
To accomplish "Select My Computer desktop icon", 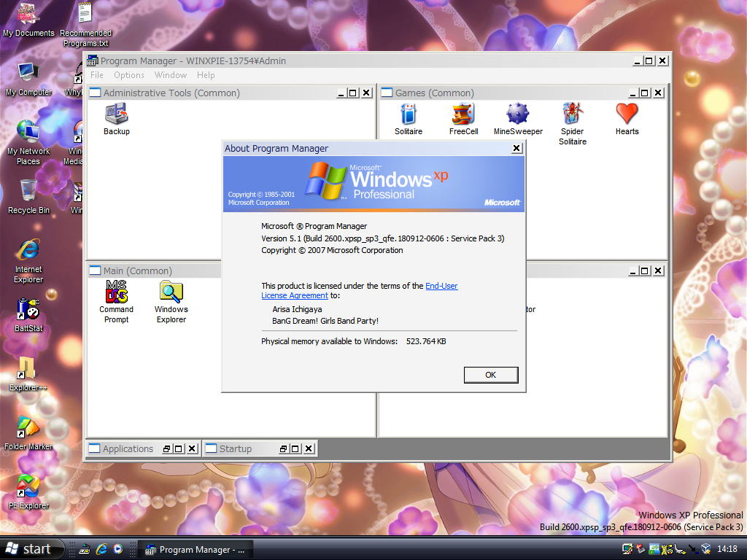I will [28, 79].
